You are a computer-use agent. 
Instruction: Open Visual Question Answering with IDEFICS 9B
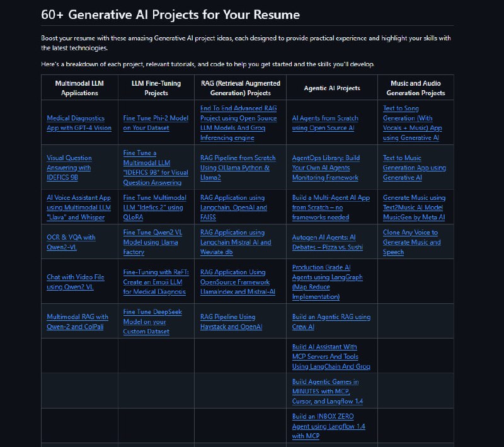click(x=69, y=168)
